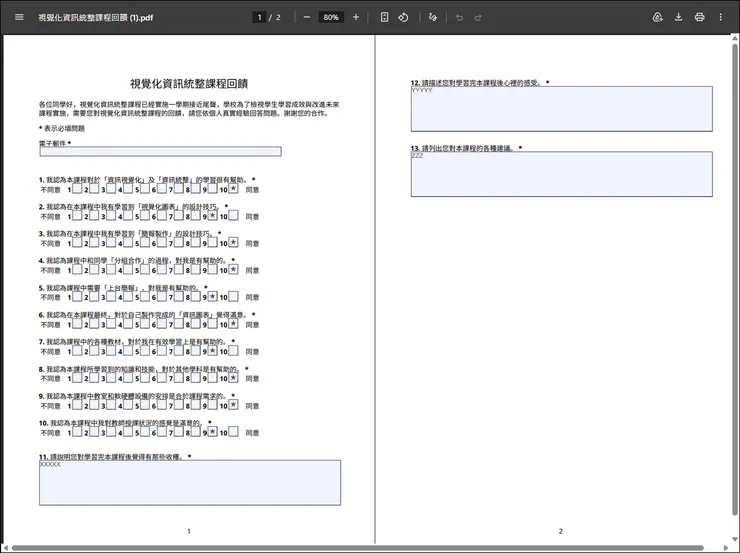Rotate the document counterclockwise
Viewport: 740px width, 553px height.
click(x=403, y=17)
